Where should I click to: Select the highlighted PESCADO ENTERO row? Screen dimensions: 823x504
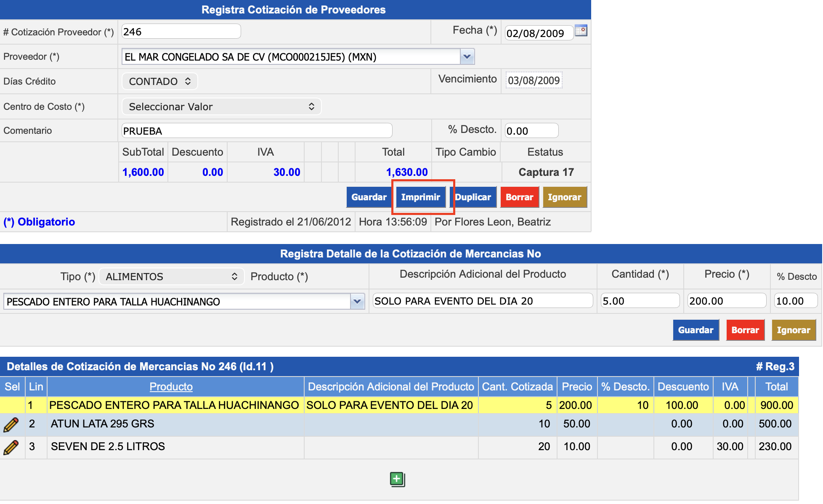[x=173, y=405]
